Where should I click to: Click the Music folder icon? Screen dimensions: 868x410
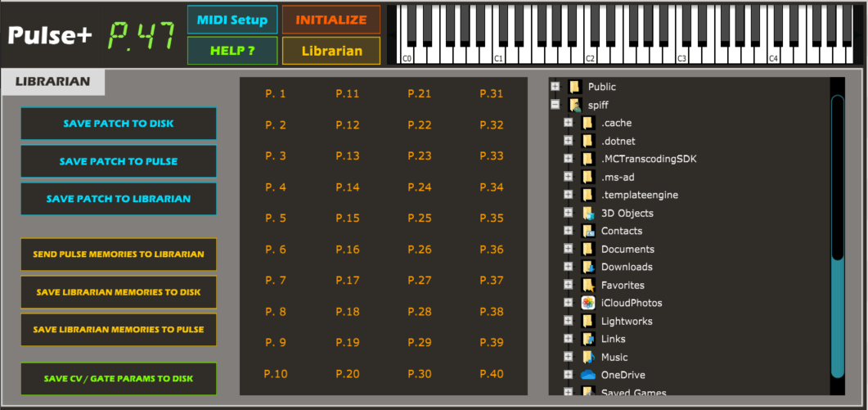click(587, 357)
